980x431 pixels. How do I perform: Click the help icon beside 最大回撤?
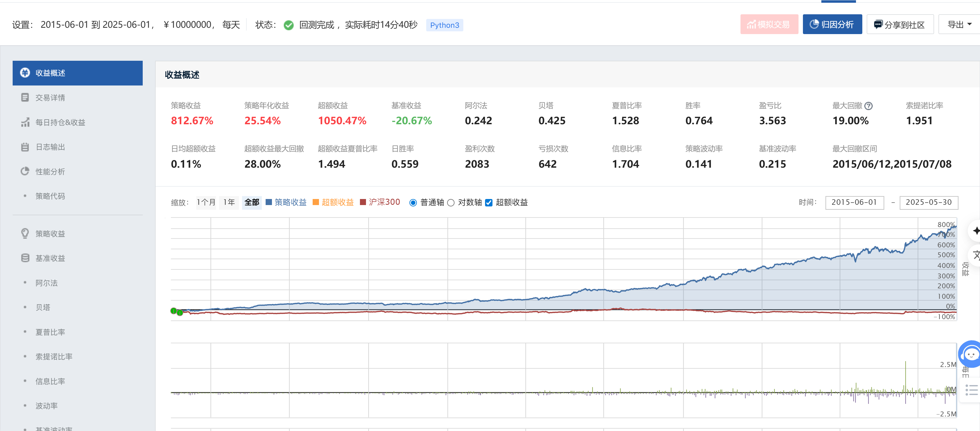coord(868,106)
